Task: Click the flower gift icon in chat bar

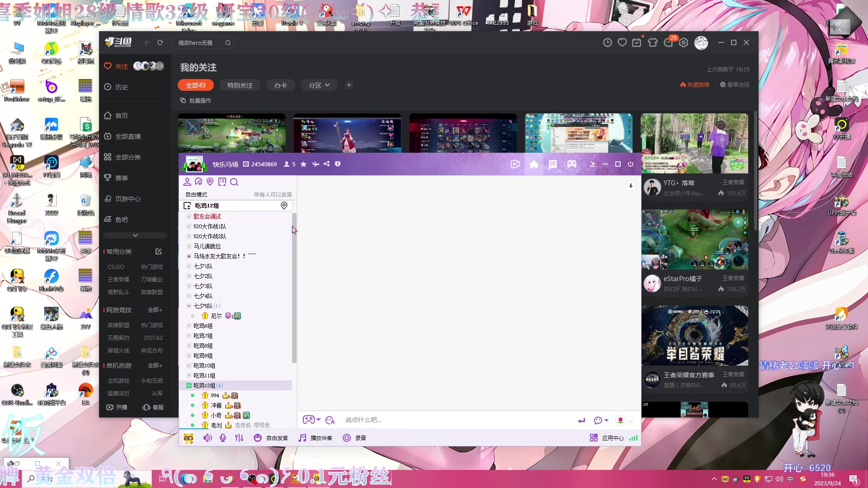Action: click(621, 420)
